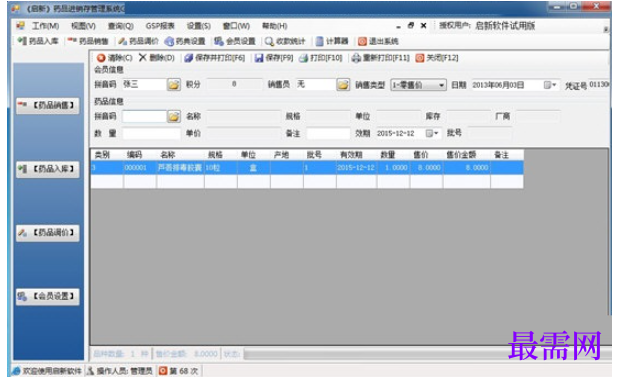
Task: Open 收款统计 from the toolbar
Action: point(285,41)
